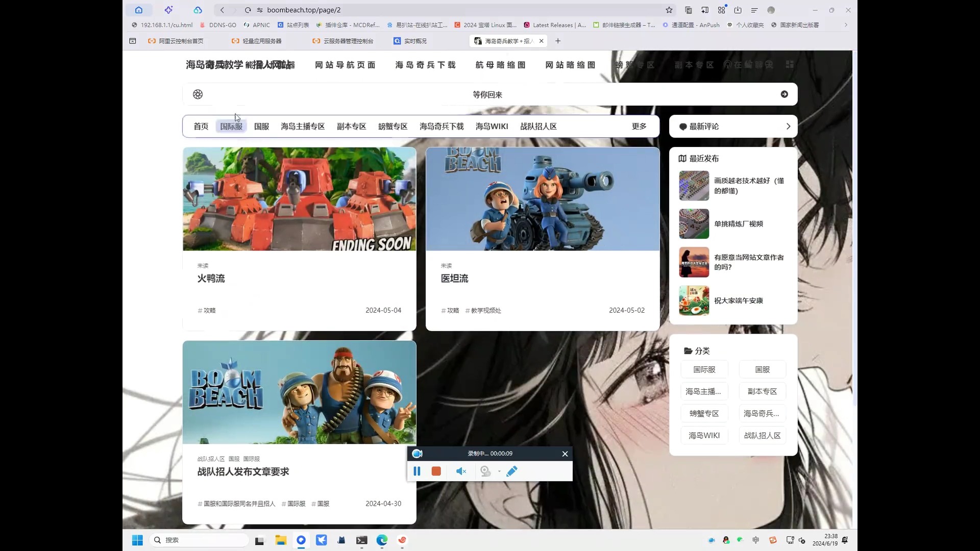Click the cloud icon in browser toolbar
This screenshot has width=980, height=551.
[x=198, y=10]
